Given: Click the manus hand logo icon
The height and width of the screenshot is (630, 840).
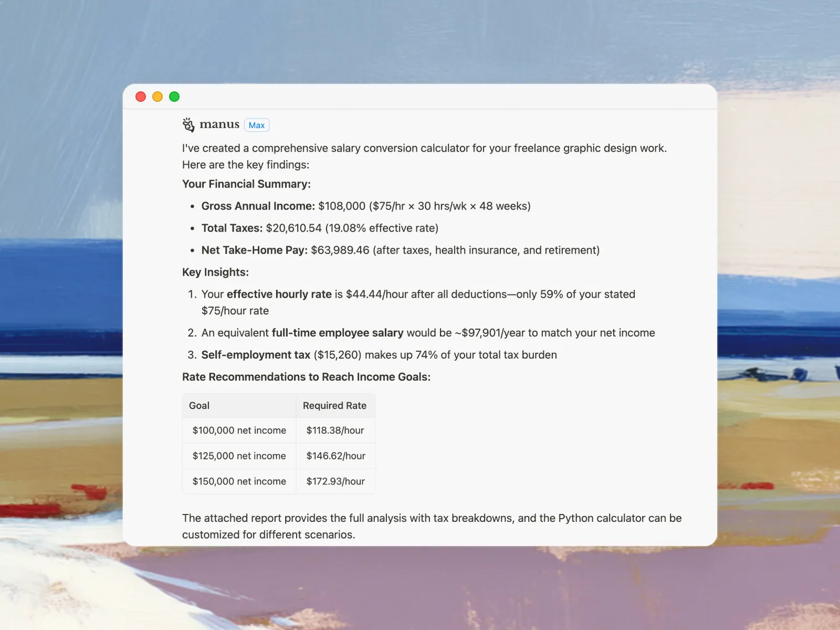Looking at the screenshot, I should pyautogui.click(x=188, y=125).
